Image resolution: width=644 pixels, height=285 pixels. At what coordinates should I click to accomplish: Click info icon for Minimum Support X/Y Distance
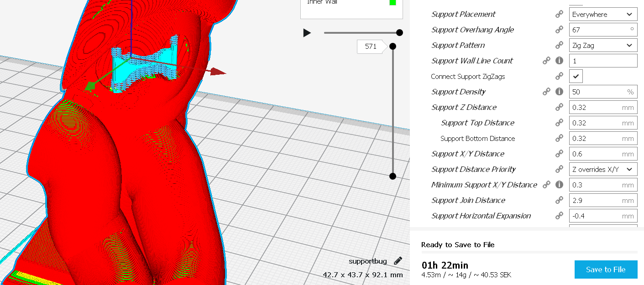(559, 185)
